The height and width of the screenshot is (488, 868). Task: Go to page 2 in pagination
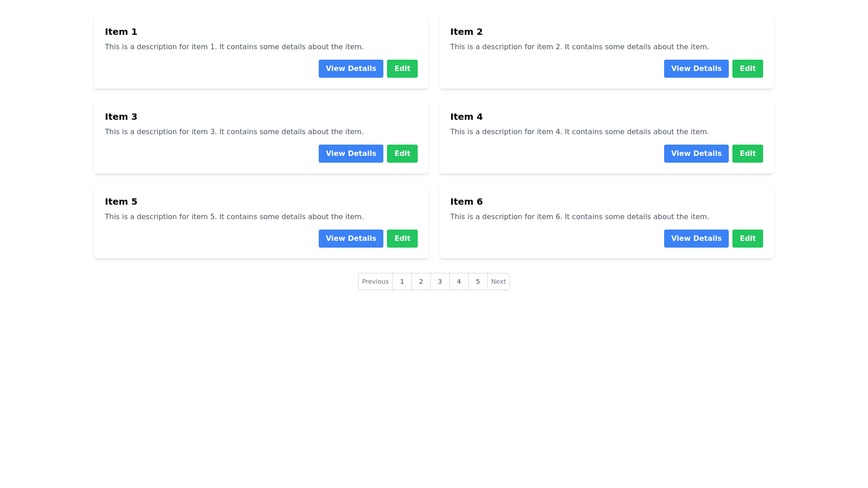click(421, 281)
